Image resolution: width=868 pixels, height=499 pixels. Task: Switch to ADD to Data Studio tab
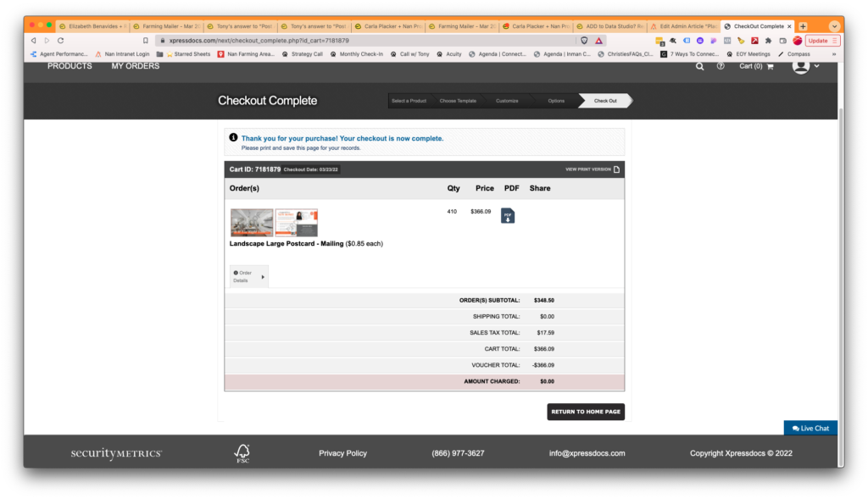(610, 26)
